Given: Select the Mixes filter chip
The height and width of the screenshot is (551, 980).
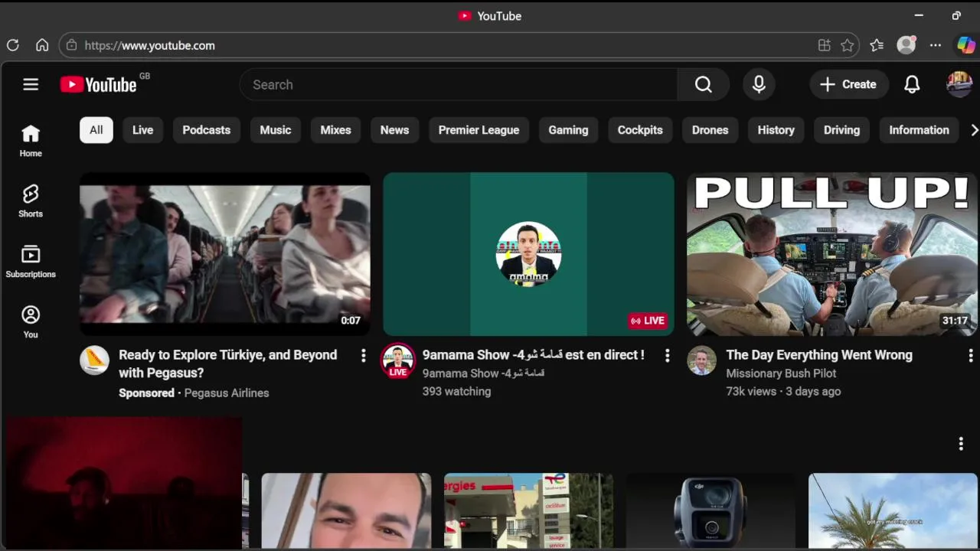Looking at the screenshot, I should (x=335, y=130).
